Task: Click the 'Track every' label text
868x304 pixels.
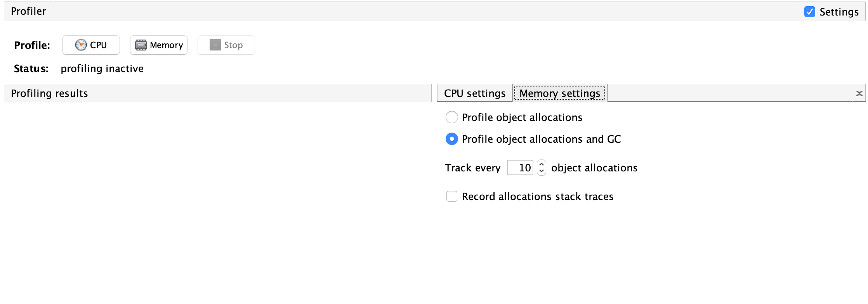Action: 472,168
